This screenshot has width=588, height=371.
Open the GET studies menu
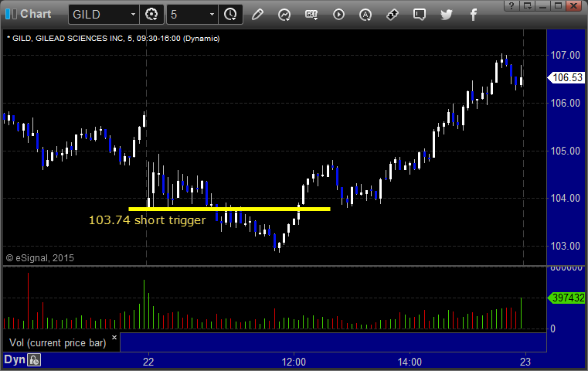pyautogui.click(x=311, y=15)
